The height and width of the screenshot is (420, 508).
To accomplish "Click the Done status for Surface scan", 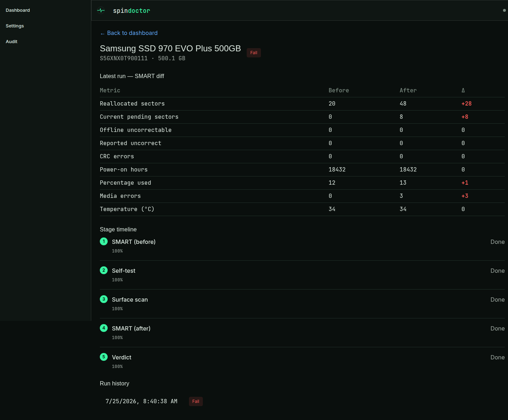I will [498, 300].
